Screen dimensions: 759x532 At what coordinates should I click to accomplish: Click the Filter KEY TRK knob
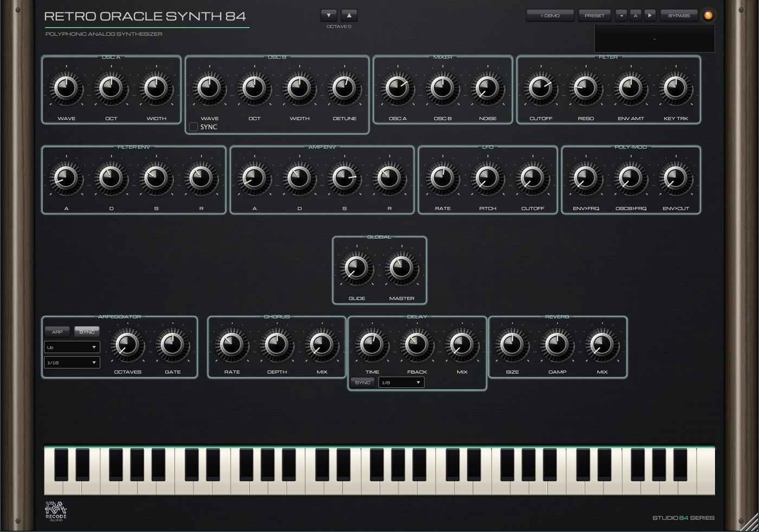coord(676,88)
